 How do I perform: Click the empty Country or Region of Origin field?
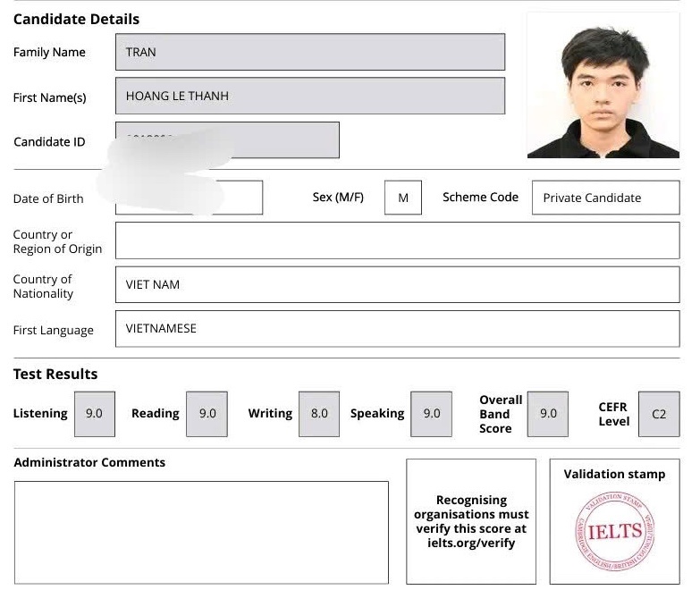[397, 241]
